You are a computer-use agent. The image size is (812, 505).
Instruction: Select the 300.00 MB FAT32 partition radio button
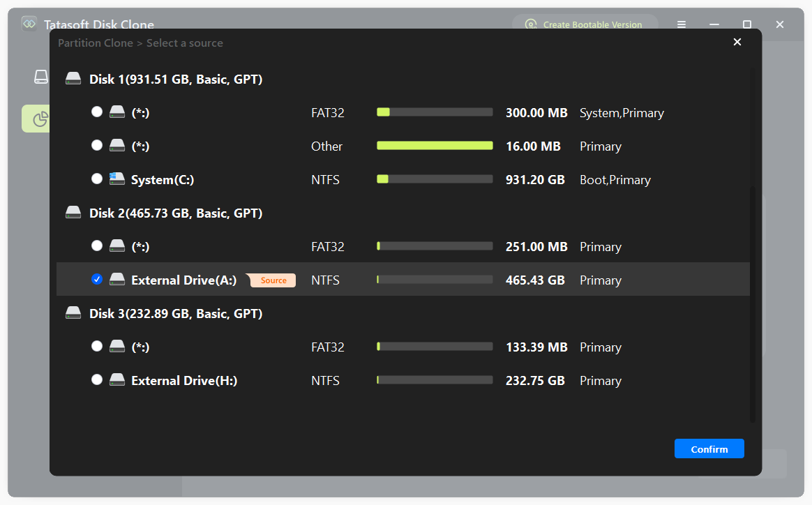97,111
